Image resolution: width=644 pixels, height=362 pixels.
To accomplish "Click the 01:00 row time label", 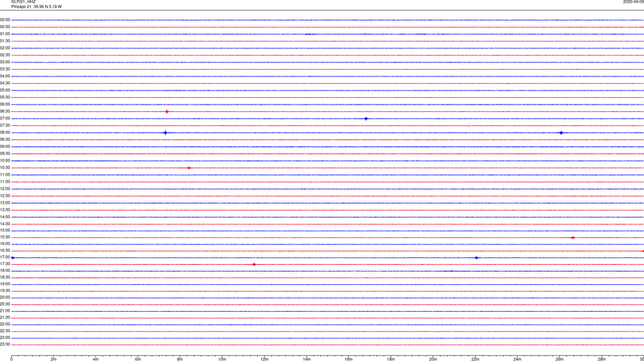I will pyautogui.click(x=5, y=34).
